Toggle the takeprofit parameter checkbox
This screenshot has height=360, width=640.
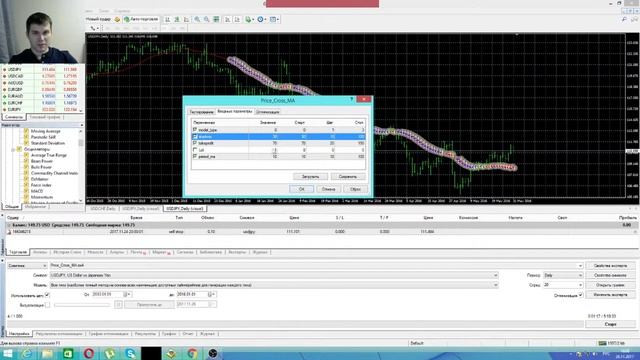(195, 143)
